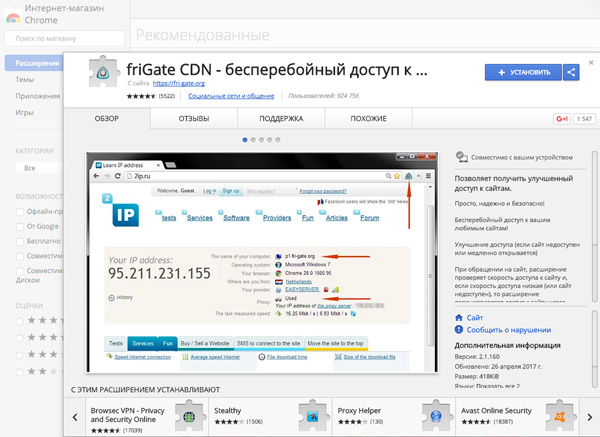Image resolution: width=600 pixels, height=437 pixels.
Task: Click the share icon beside the install button
Action: [571, 72]
